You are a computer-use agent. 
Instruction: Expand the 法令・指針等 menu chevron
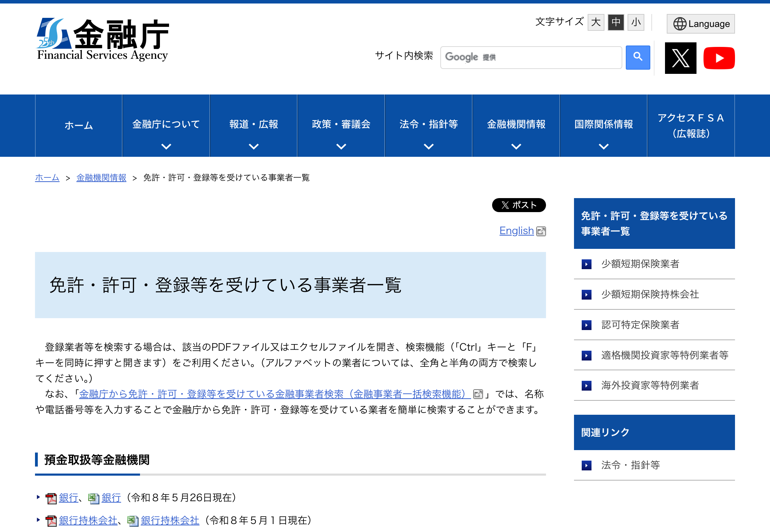tap(429, 146)
